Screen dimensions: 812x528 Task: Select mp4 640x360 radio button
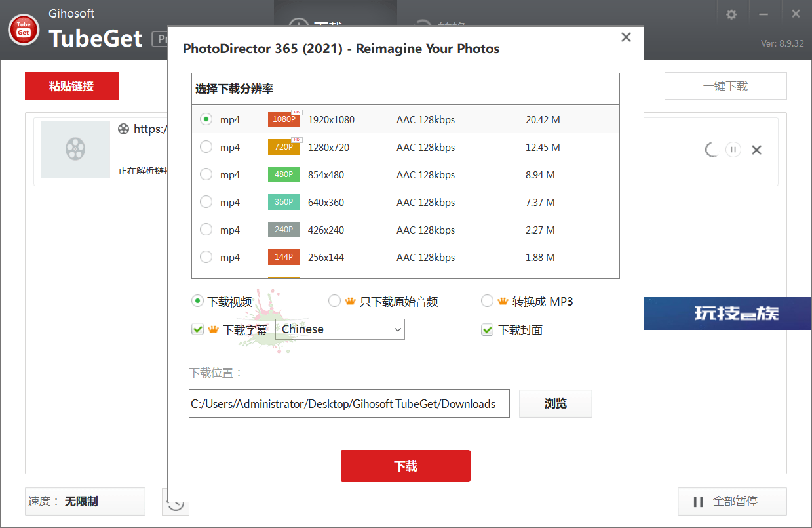pyautogui.click(x=206, y=202)
